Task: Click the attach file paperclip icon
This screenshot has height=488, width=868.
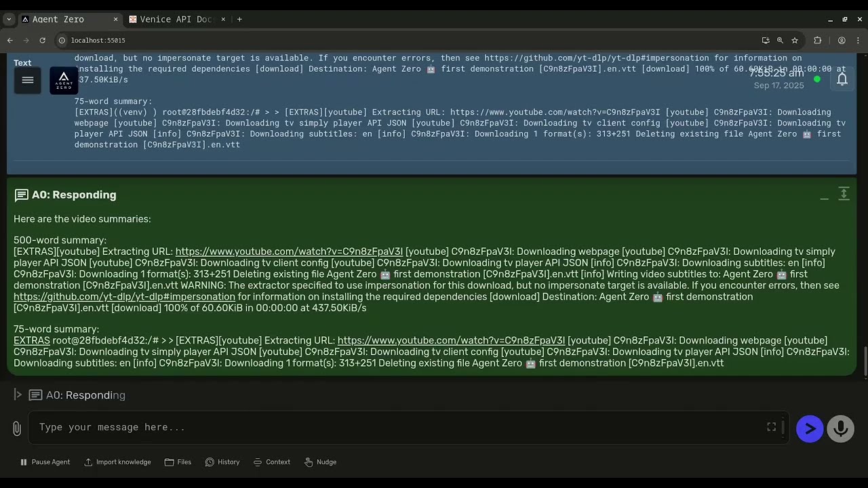Action: pyautogui.click(x=17, y=428)
